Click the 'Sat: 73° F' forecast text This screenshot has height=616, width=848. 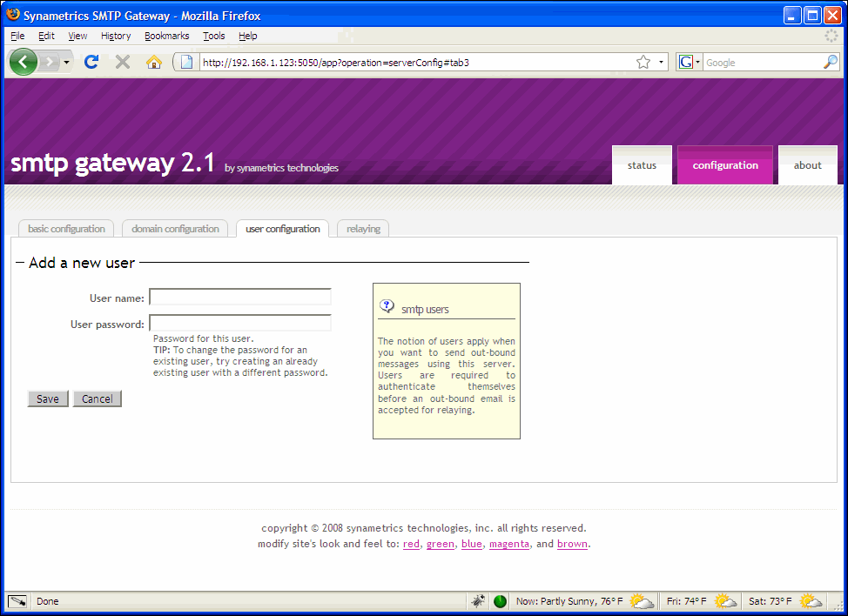coord(771,601)
